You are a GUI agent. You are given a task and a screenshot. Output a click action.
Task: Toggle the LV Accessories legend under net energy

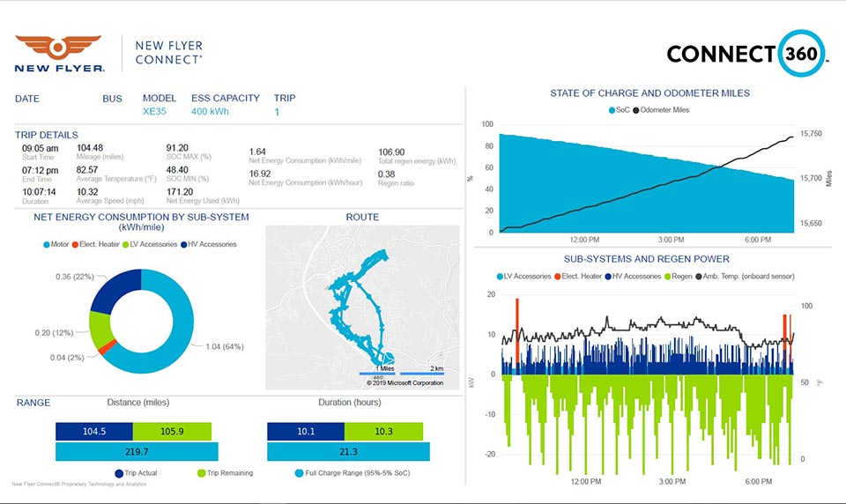[150, 244]
